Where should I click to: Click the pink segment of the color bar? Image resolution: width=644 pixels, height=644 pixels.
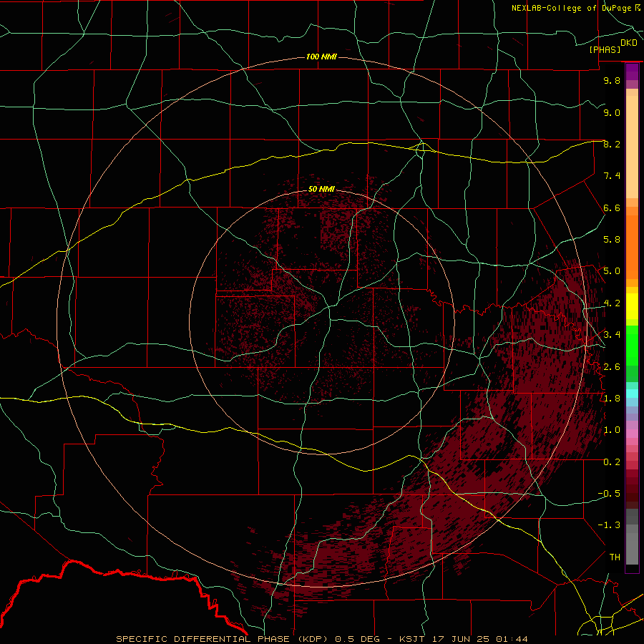[x=632, y=434]
